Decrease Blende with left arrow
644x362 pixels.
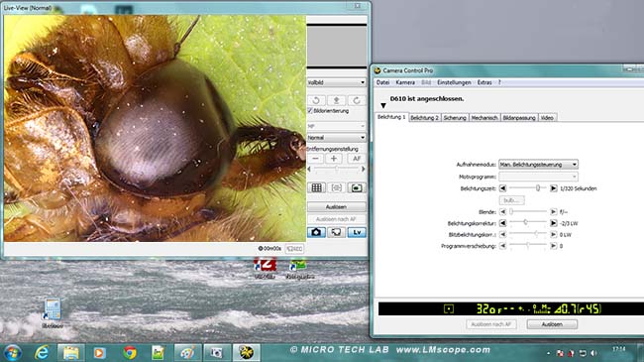502,212
